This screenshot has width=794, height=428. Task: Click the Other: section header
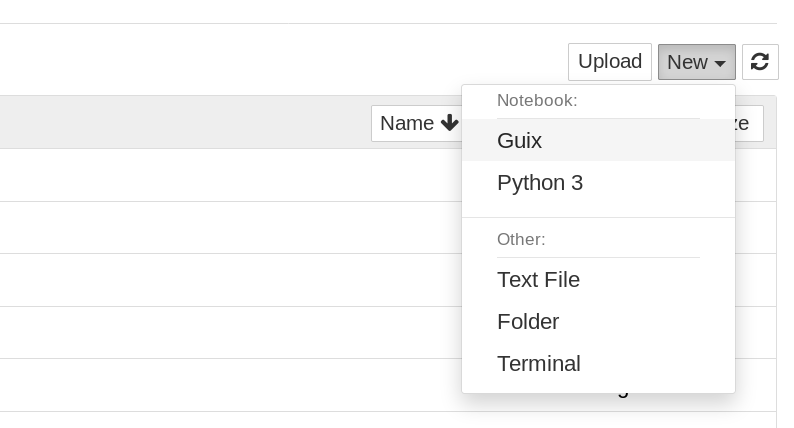point(521,239)
